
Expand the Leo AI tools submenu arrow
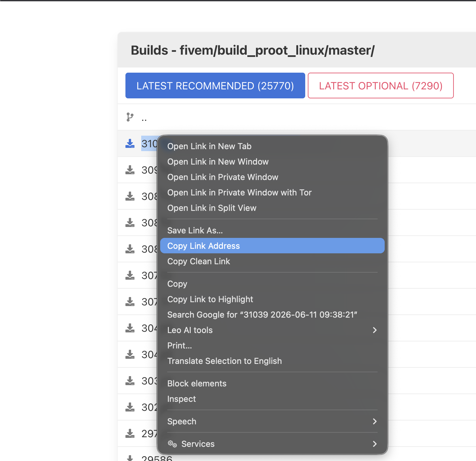(375, 330)
